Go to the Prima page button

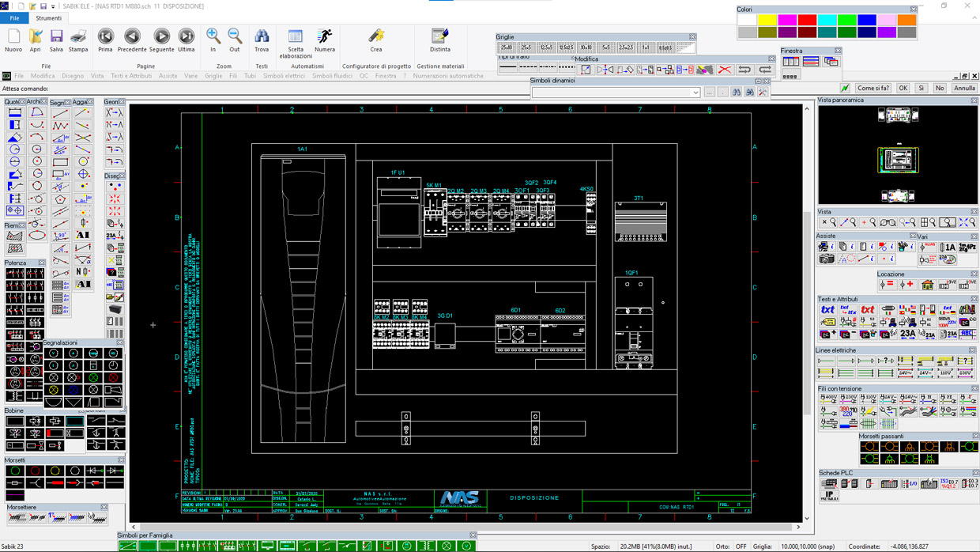(105, 37)
